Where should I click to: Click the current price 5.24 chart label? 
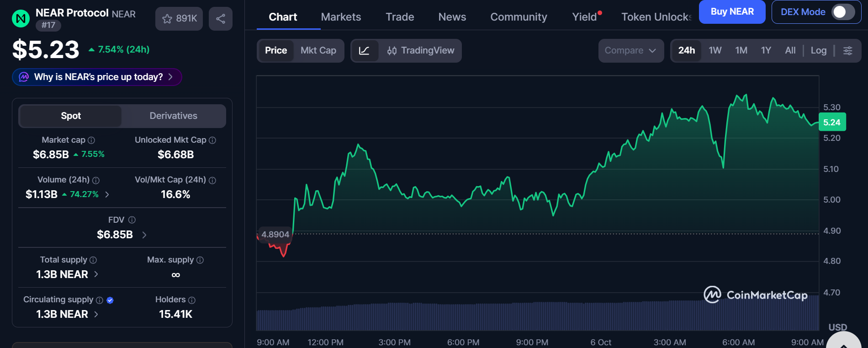click(832, 122)
